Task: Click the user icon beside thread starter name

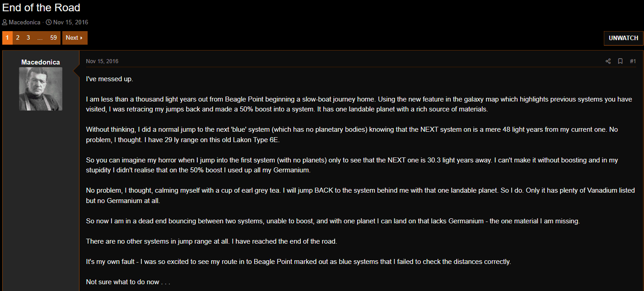Action: pyautogui.click(x=5, y=22)
